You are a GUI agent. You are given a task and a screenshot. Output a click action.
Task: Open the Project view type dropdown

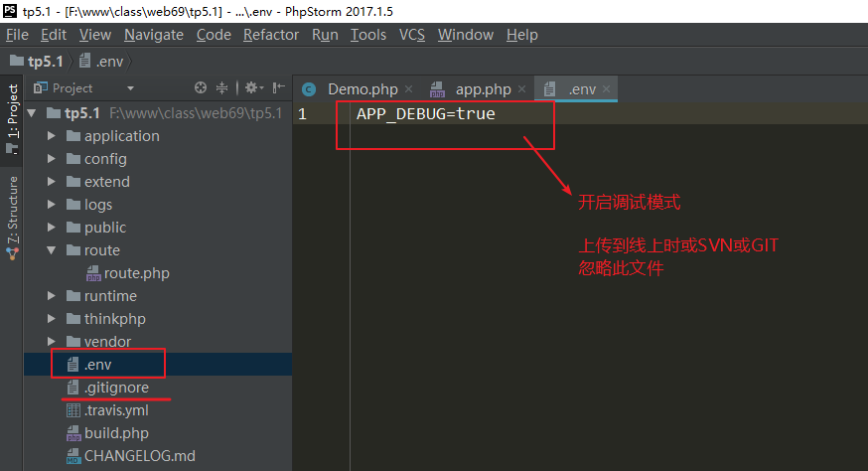[131, 88]
